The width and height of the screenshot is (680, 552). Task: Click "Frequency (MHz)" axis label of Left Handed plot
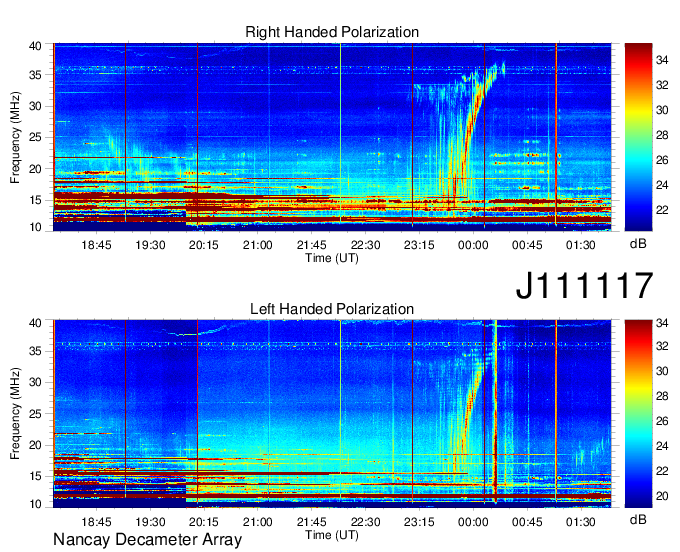(x=15, y=414)
